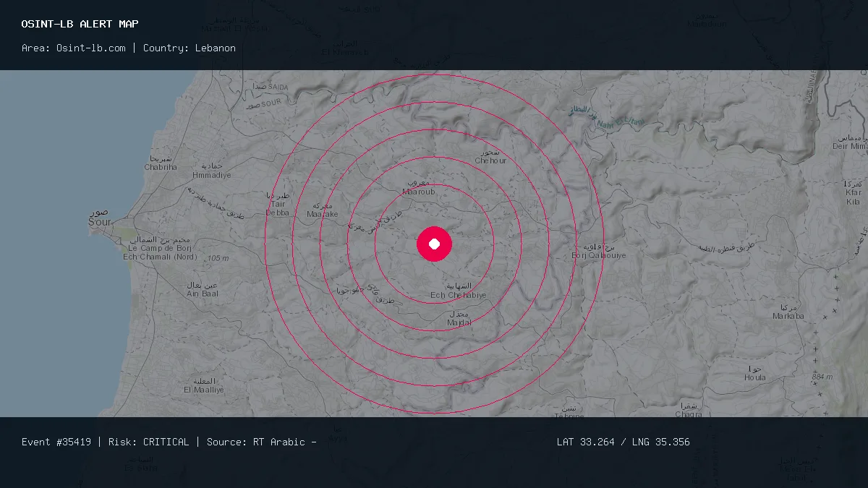Click the El Maalliye place label
The width and height of the screenshot is (868, 488).
[204, 385]
